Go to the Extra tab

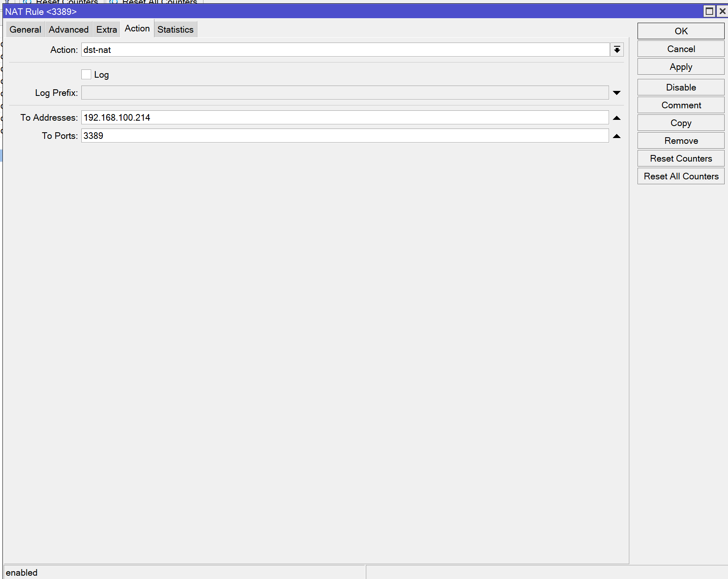pyautogui.click(x=107, y=29)
